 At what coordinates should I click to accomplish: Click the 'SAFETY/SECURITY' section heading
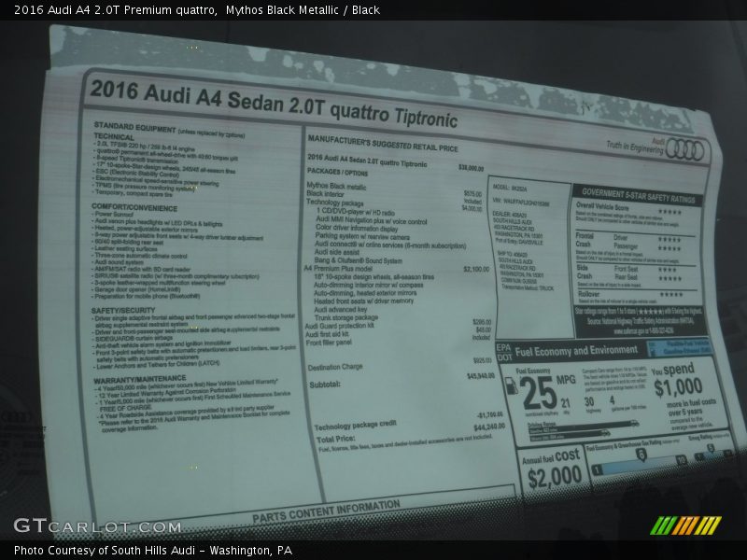coord(123,311)
